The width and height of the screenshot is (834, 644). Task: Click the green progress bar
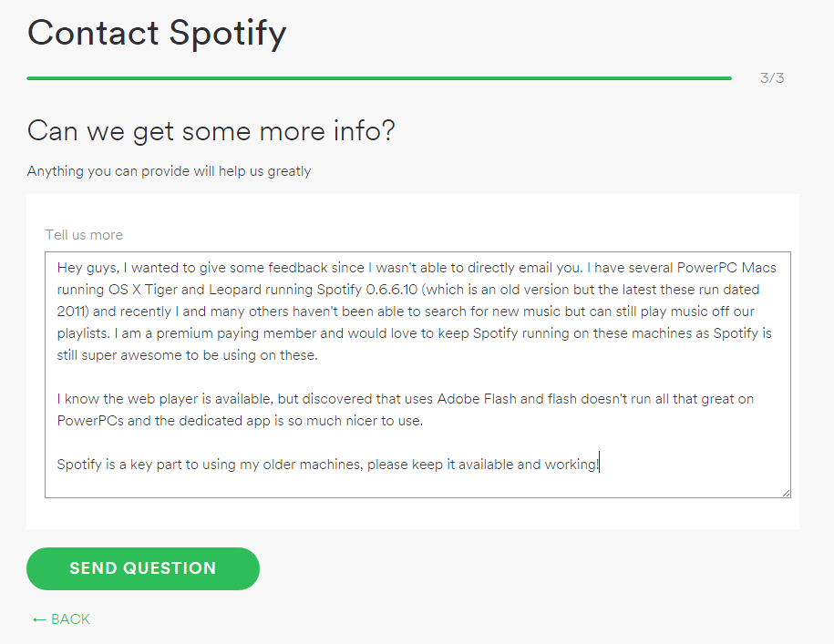(x=378, y=78)
